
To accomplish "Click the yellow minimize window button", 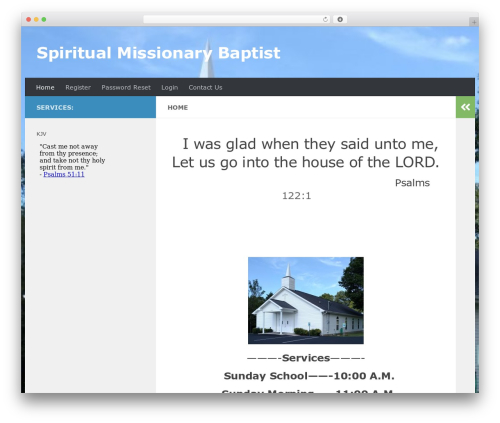I will click(x=36, y=20).
